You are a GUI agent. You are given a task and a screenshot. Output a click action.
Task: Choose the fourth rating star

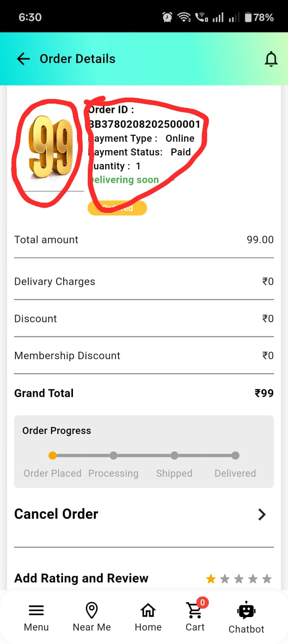coord(253,579)
